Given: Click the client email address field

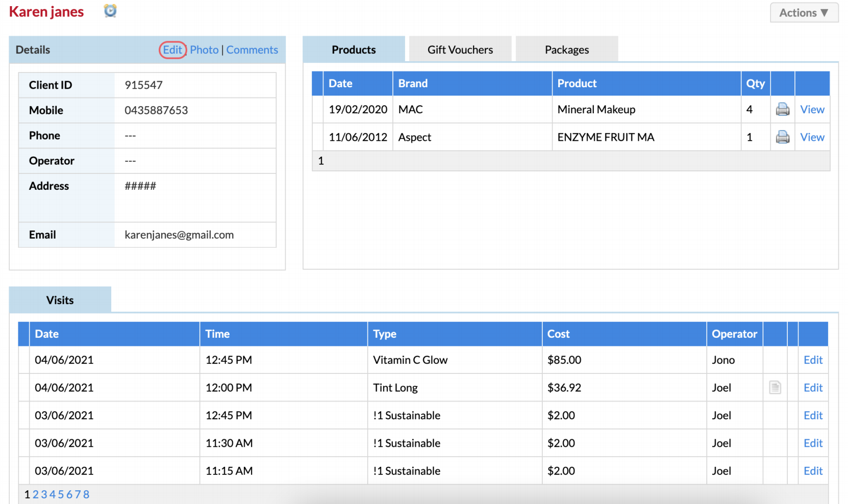Looking at the screenshot, I should pyautogui.click(x=180, y=235).
